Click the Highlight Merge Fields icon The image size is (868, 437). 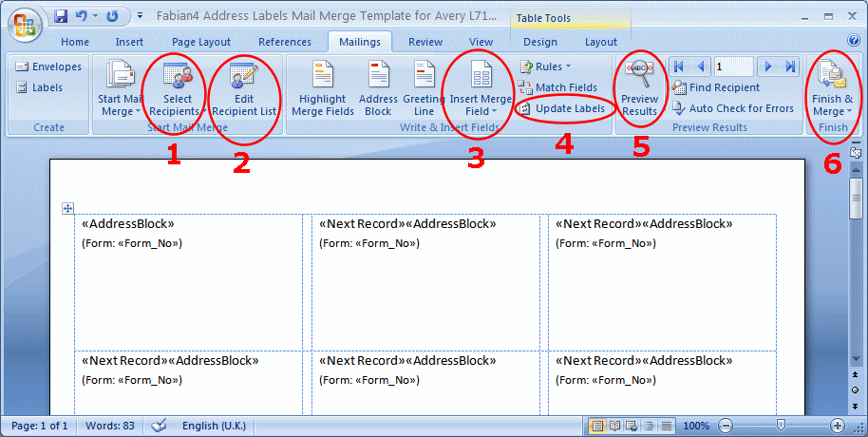(x=322, y=76)
